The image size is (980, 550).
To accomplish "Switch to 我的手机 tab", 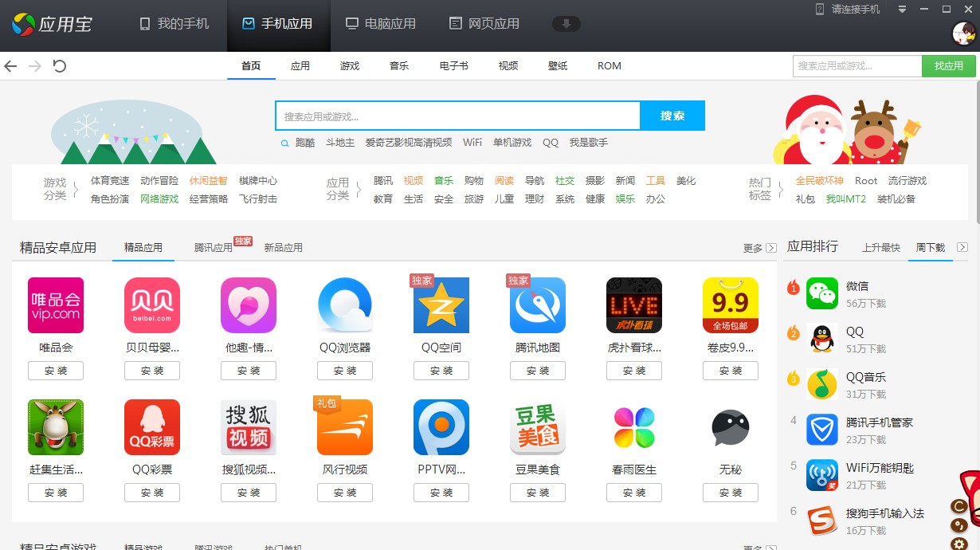I will pos(174,24).
